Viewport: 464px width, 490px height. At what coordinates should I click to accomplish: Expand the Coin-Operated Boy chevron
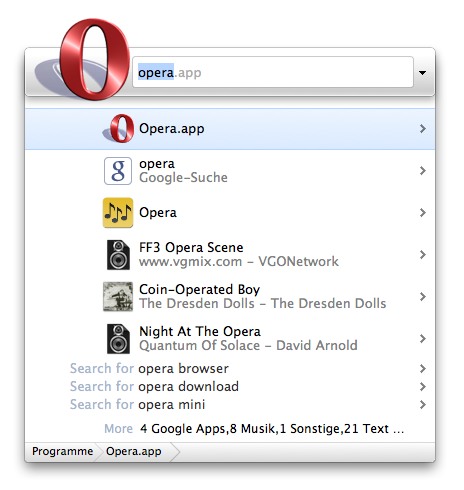(423, 297)
